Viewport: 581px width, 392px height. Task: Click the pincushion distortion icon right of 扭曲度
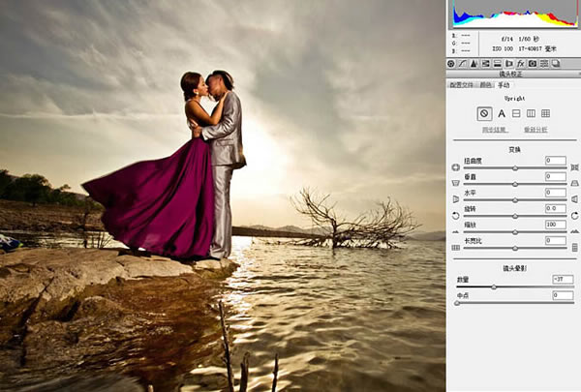574,167
